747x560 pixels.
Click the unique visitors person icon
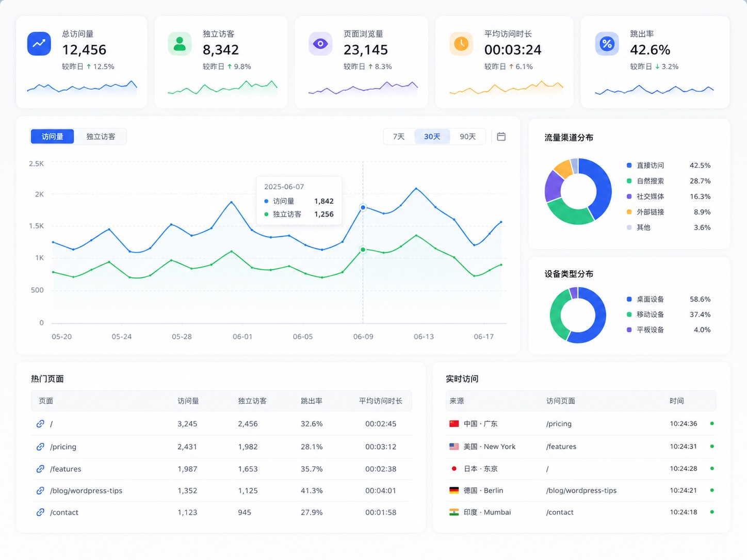(180, 44)
